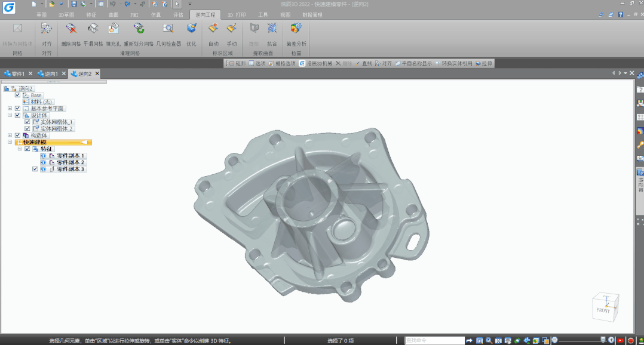Switch to the 曲面 ribbon tab

click(114, 15)
